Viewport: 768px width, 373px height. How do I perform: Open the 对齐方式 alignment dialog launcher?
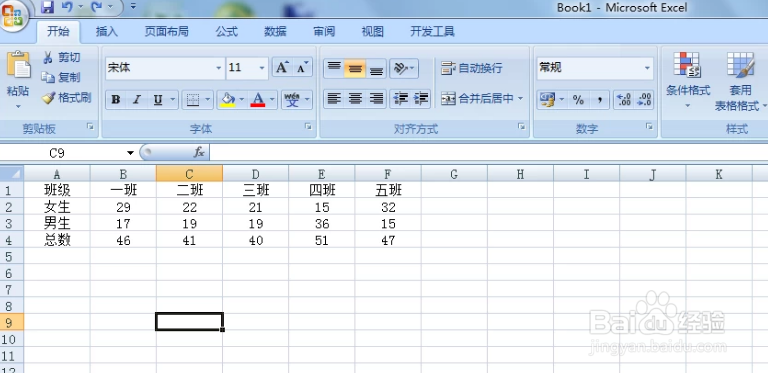click(x=522, y=126)
